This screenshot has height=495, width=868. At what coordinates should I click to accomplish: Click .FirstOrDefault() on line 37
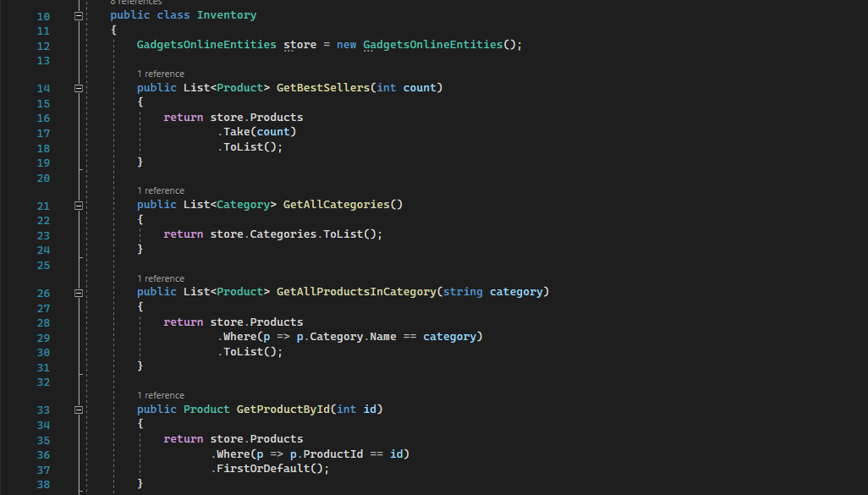coord(270,469)
